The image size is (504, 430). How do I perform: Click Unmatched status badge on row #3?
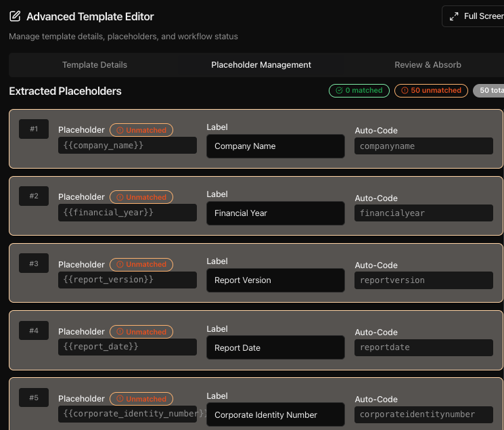click(141, 264)
